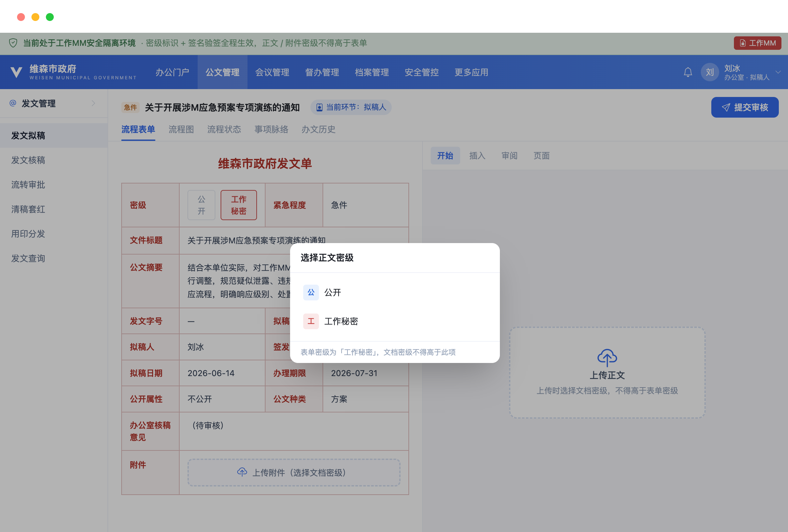This screenshot has height=532, width=788.
Task: Open the 页面 editor tab
Action: (542, 156)
